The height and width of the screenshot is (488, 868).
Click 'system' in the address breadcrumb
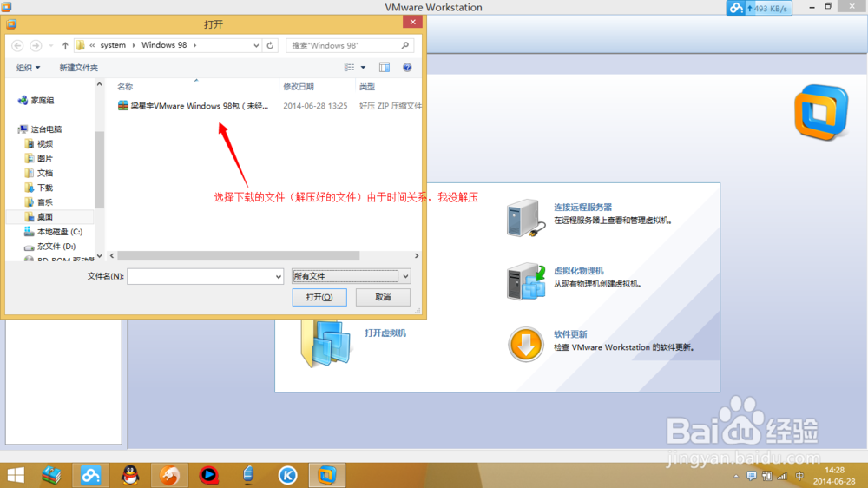click(113, 45)
